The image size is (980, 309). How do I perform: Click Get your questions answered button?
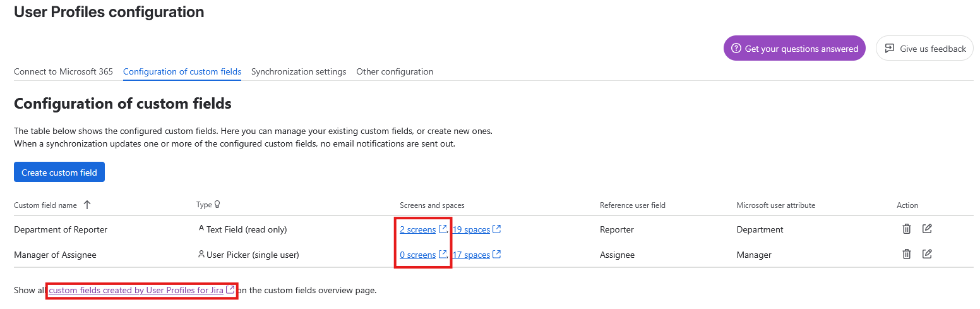coord(794,48)
